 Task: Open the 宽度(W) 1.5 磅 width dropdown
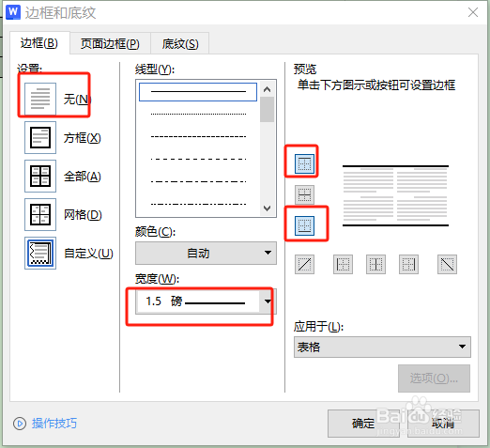pos(206,301)
